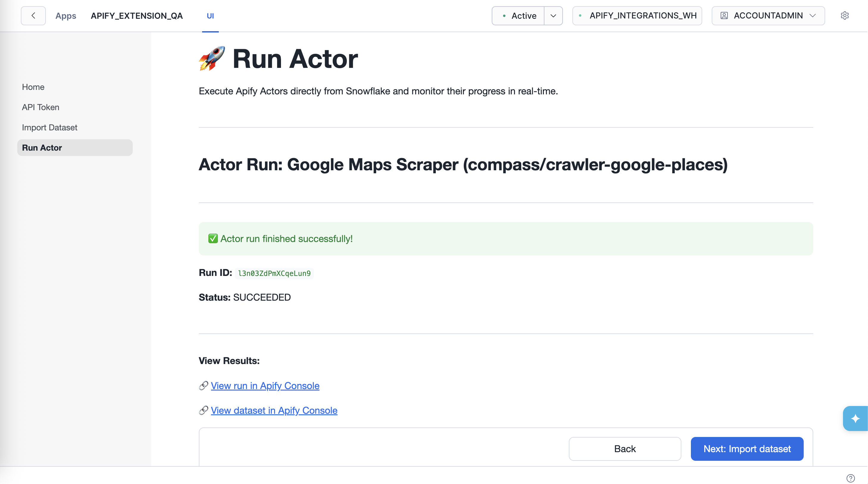Screen dimensions: 868x484
Task: Select Home in the sidebar
Action: (33, 87)
